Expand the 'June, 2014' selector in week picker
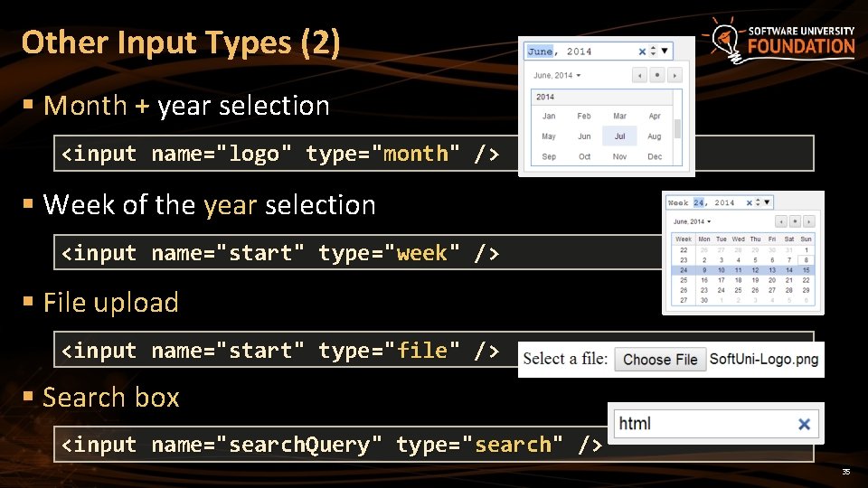The height and width of the screenshot is (488, 868). 692,221
